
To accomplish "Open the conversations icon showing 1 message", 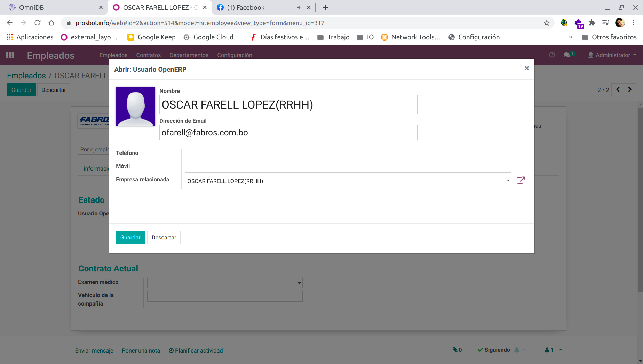I will [568, 55].
